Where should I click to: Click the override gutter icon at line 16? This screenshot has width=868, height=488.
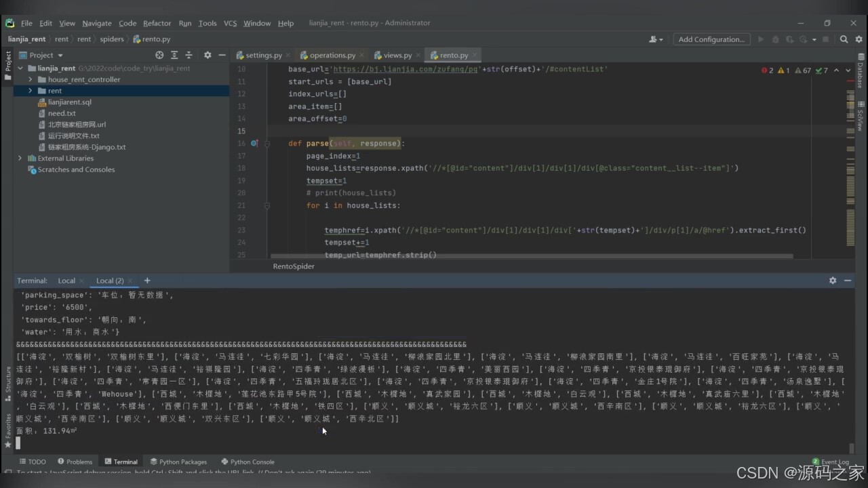[x=254, y=144]
